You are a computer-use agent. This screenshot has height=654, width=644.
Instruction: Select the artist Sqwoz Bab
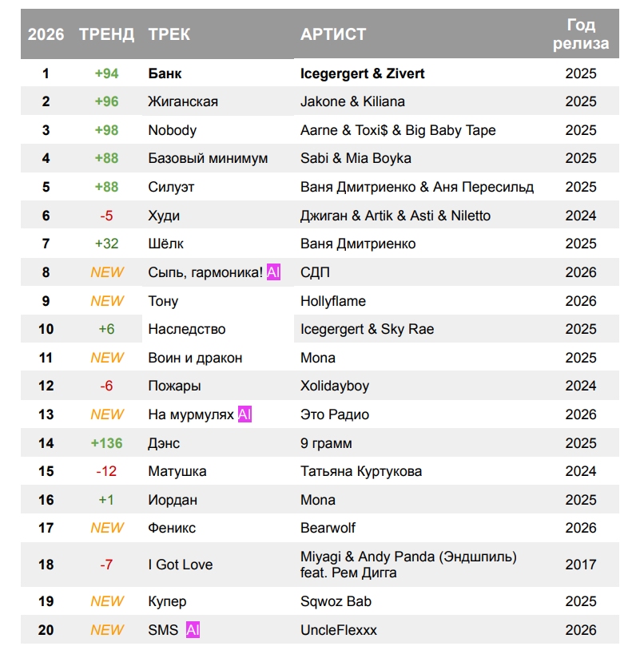(336, 601)
